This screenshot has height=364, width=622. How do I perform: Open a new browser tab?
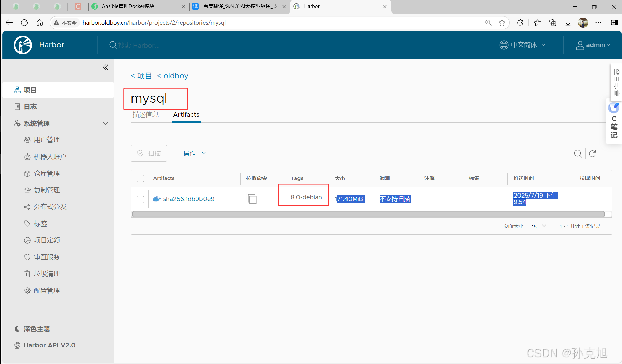tap(399, 6)
